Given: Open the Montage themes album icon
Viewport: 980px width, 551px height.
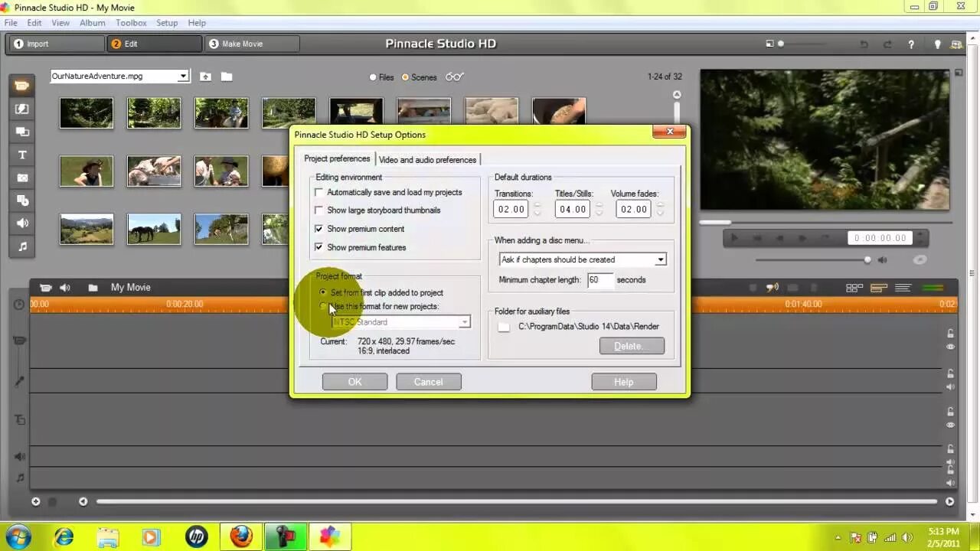Looking at the screenshot, I should (x=21, y=132).
